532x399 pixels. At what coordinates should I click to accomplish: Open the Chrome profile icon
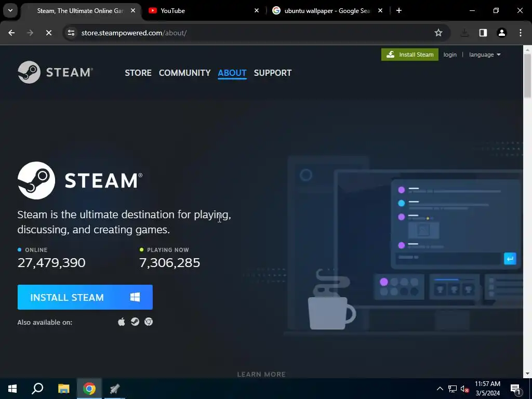coord(502,33)
